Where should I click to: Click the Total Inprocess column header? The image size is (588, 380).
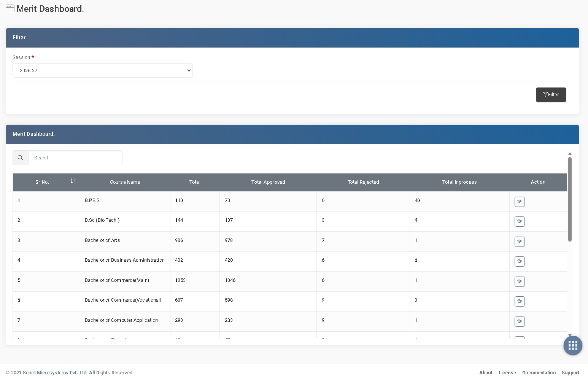tap(459, 182)
